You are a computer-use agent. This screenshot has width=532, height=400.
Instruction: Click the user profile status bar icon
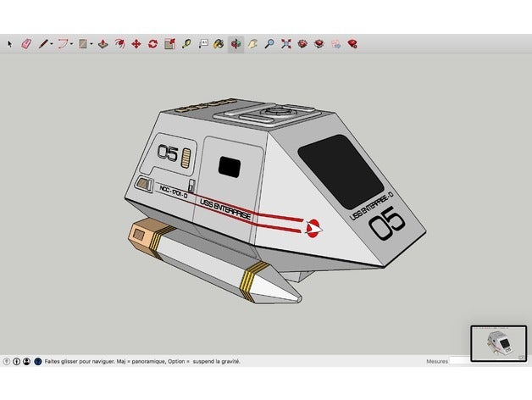[x=27, y=362]
